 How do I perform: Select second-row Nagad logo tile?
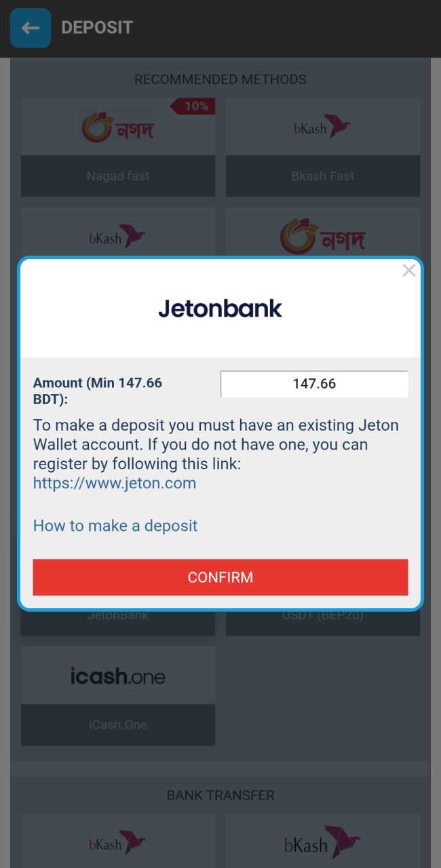(323, 233)
